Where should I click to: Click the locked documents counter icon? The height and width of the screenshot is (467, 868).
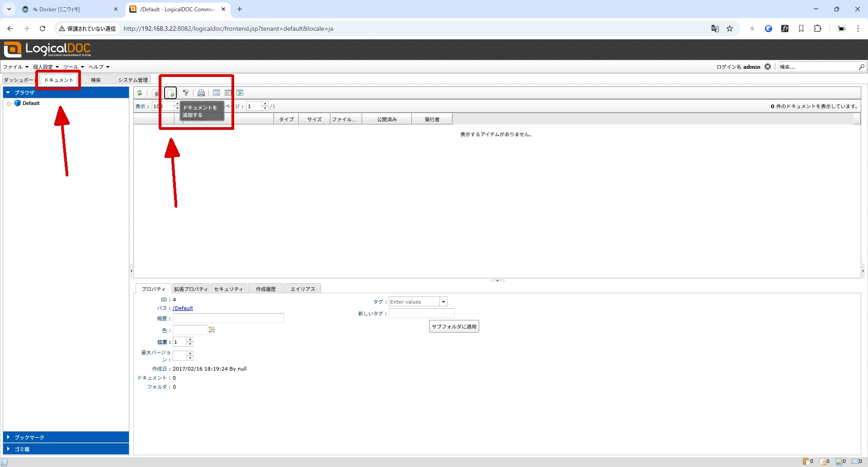coord(823,462)
